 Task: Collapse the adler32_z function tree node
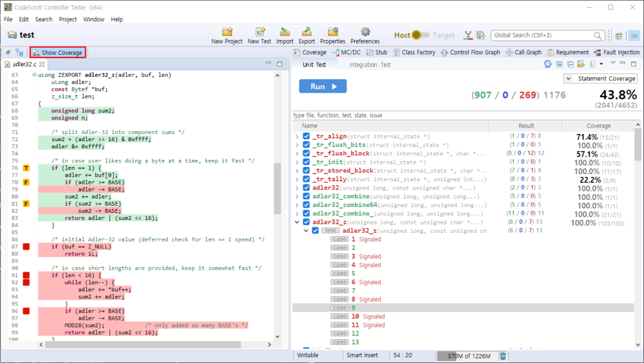click(x=297, y=222)
